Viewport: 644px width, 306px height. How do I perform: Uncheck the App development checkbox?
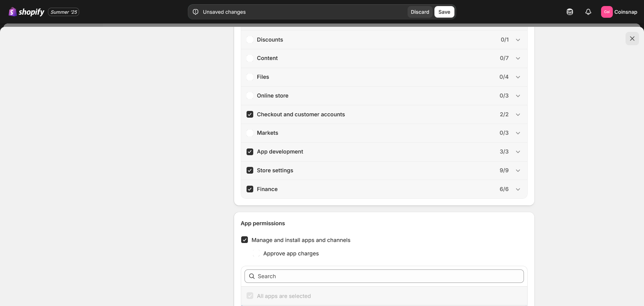click(x=250, y=152)
